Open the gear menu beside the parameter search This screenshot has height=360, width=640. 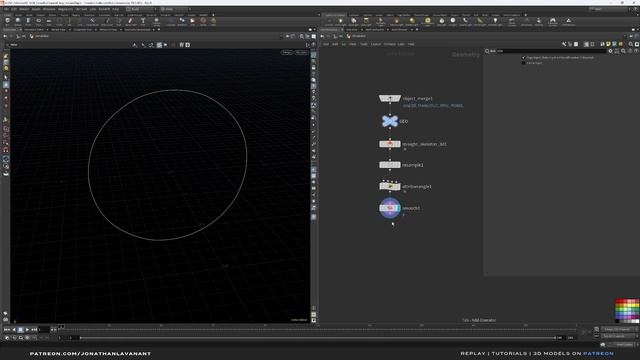click(x=611, y=51)
